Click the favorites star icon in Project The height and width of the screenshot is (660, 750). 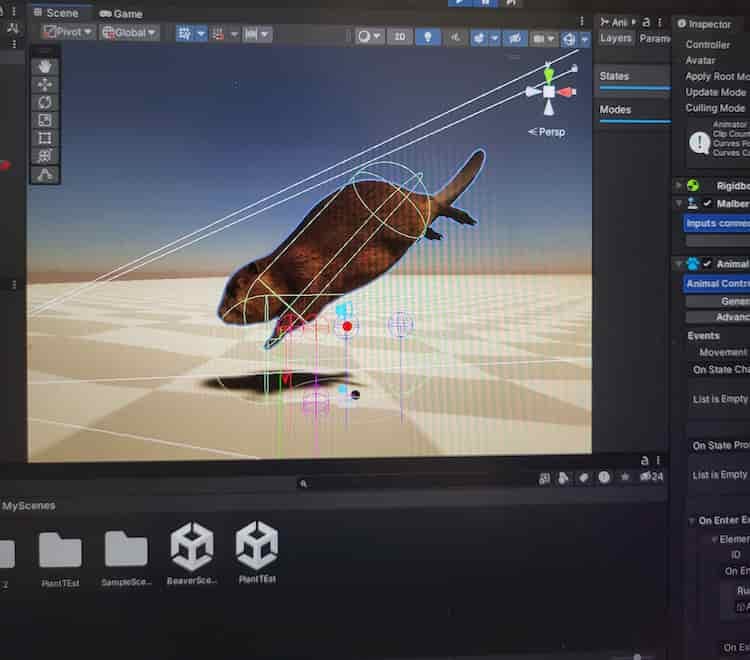tap(625, 477)
